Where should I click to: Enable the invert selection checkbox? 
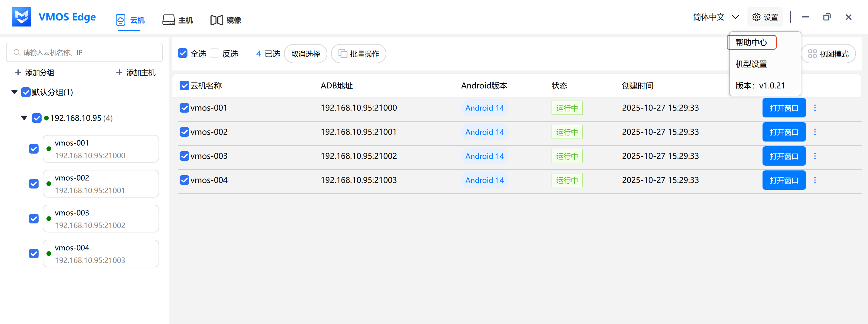pos(215,53)
